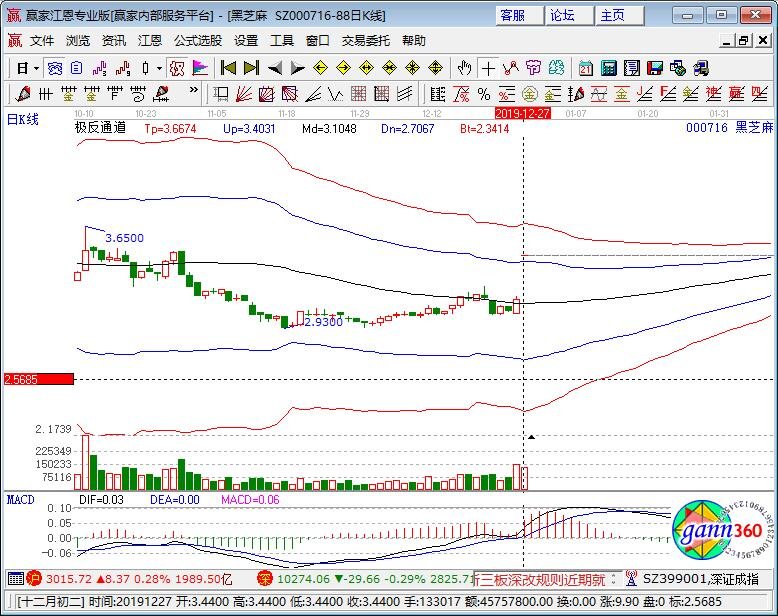The width and height of the screenshot is (778, 616).
Task: Select the 神 angle lines tool
Action: pyautogui.click(x=713, y=94)
